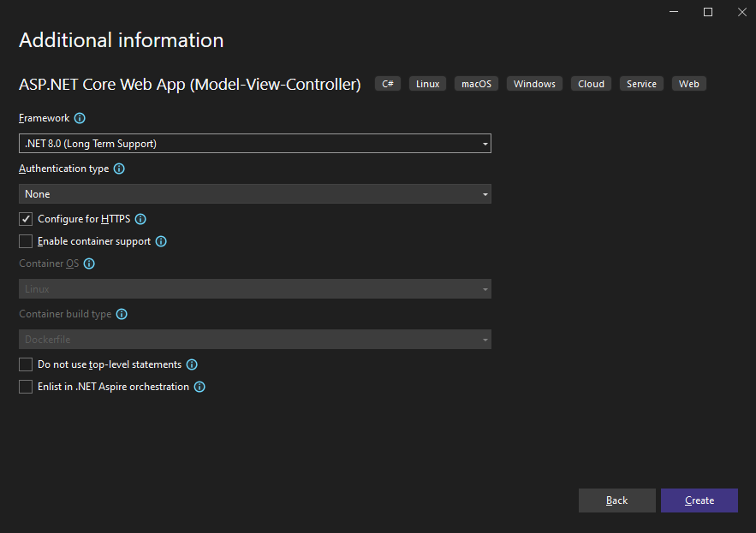Image resolution: width=756 pixels, height=533 pixels.
Task: Expand the Authentication type dropdown set to None
Action: 254,194
